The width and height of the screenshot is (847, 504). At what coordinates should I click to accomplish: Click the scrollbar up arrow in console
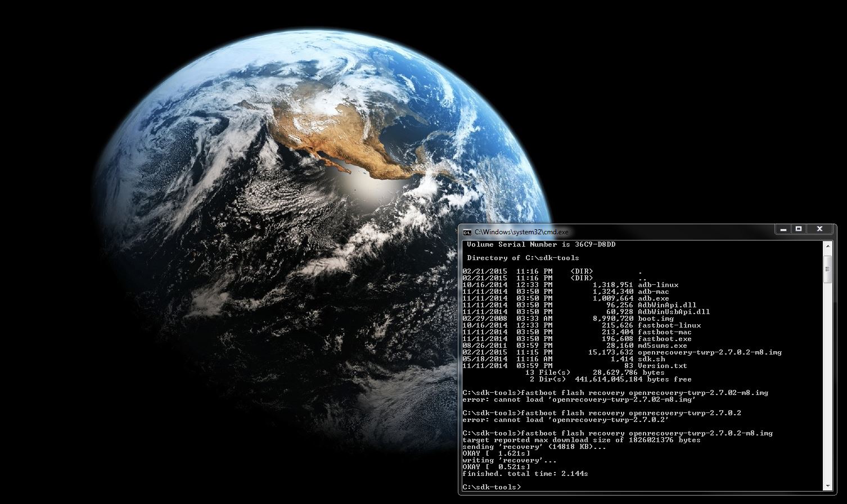(x=827, y=246)
